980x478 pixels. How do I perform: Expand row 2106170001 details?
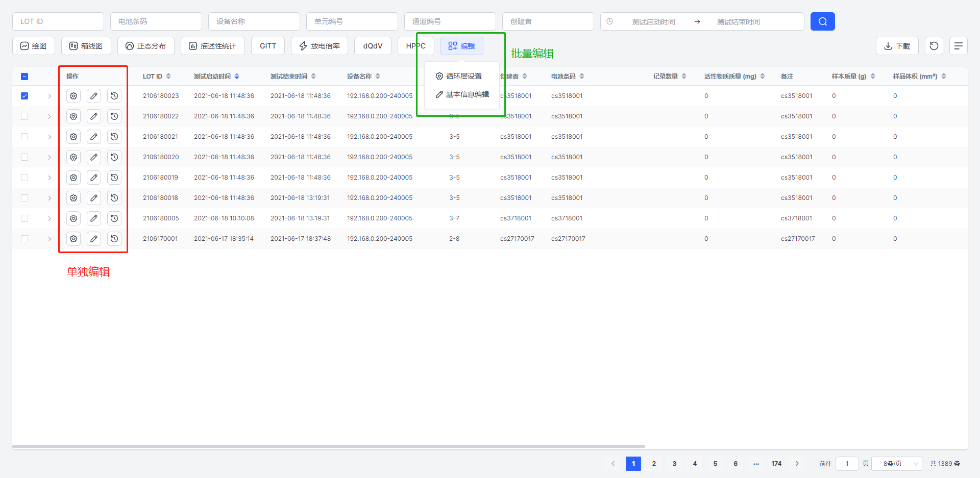[50, 239]
